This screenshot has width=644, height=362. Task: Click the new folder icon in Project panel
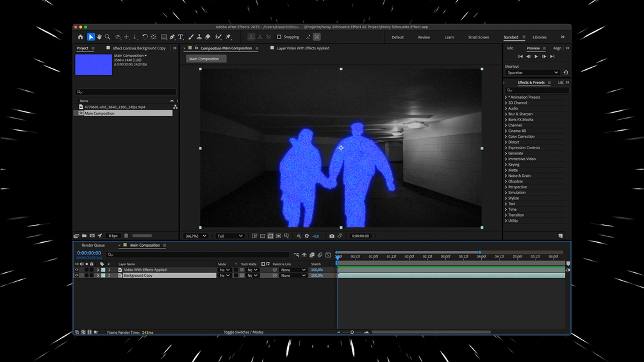tap(84, 236)
